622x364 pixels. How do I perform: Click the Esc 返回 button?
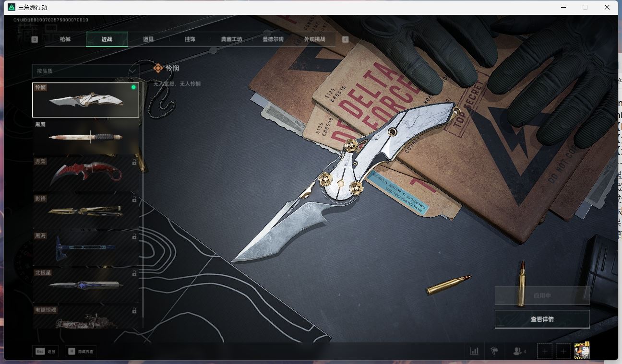(46, 352)
